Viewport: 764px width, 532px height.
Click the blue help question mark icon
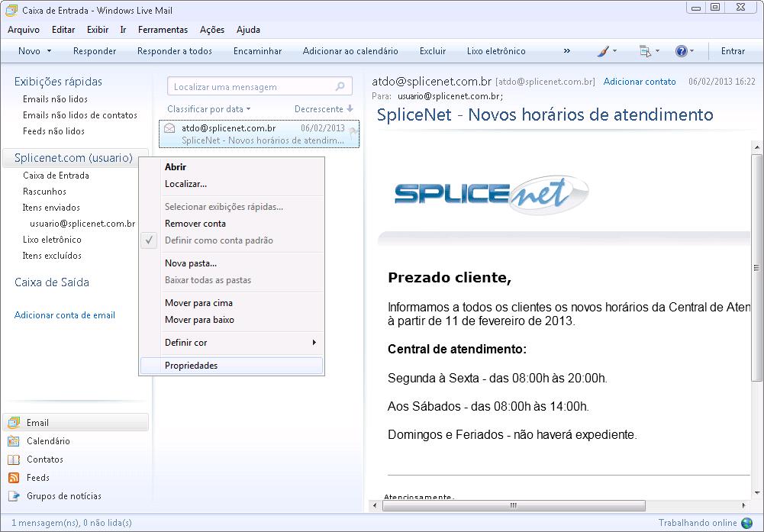681,51
